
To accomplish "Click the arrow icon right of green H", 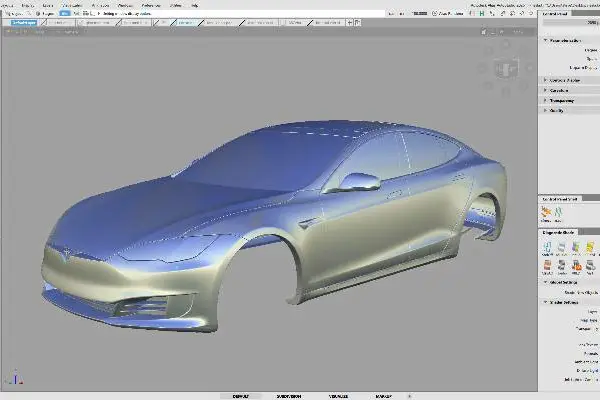I will click(x=492, y=13).
